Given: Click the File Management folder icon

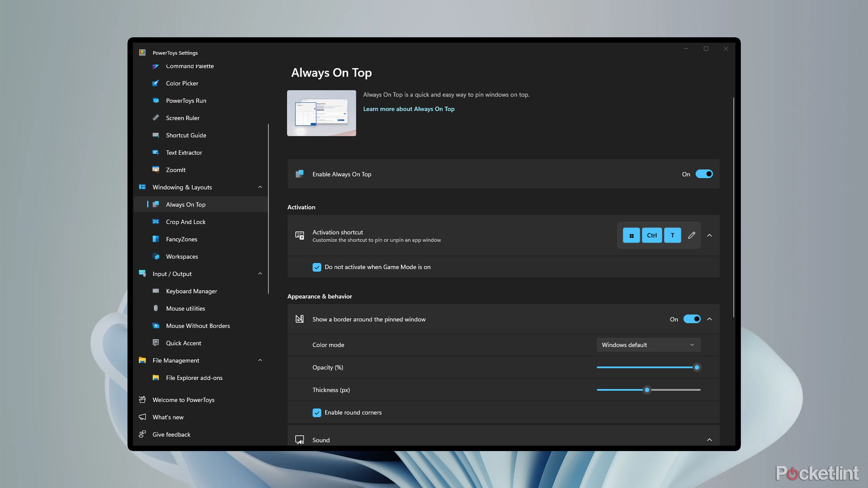Looking at the screenshot, I should coord(142,360).
